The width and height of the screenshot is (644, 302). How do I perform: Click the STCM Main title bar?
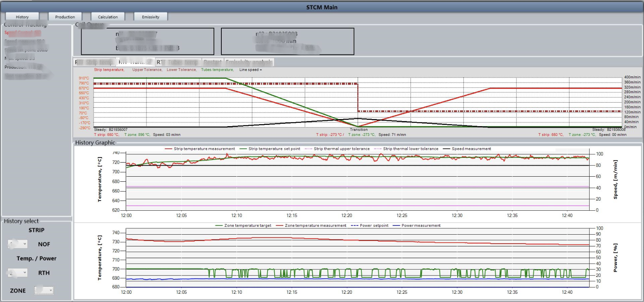click(322, 7)
